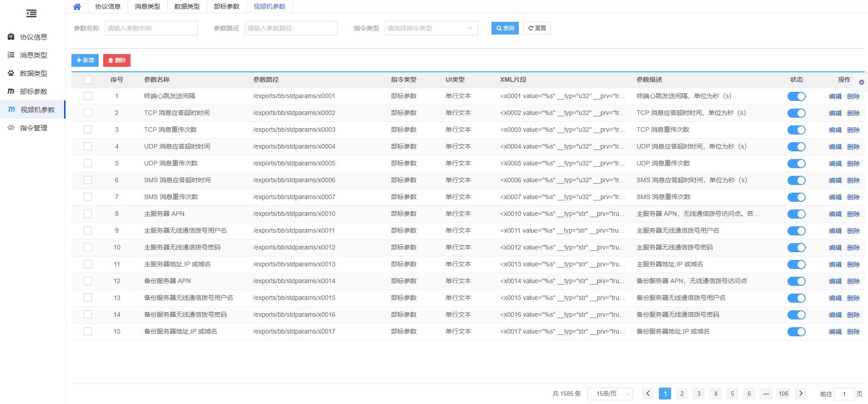This screenshot has height=404, width=868.
Task: Edit row UDP 消息应答超时时间
Action: [x=835, y=147]
